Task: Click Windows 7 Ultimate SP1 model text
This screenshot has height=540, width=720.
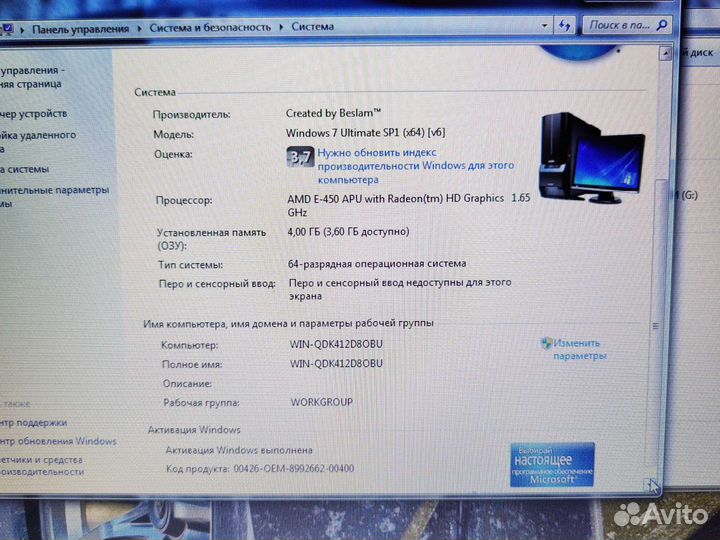Action: pos(366,133)
